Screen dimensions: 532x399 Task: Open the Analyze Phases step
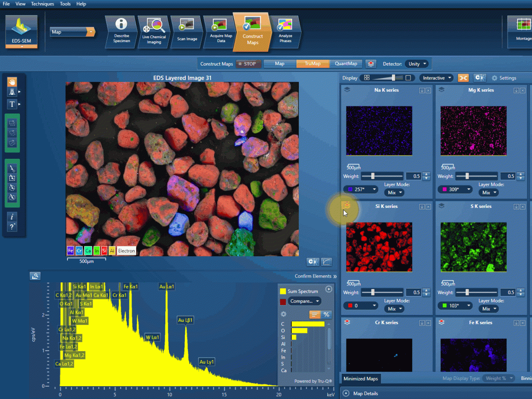pos(286,31)
